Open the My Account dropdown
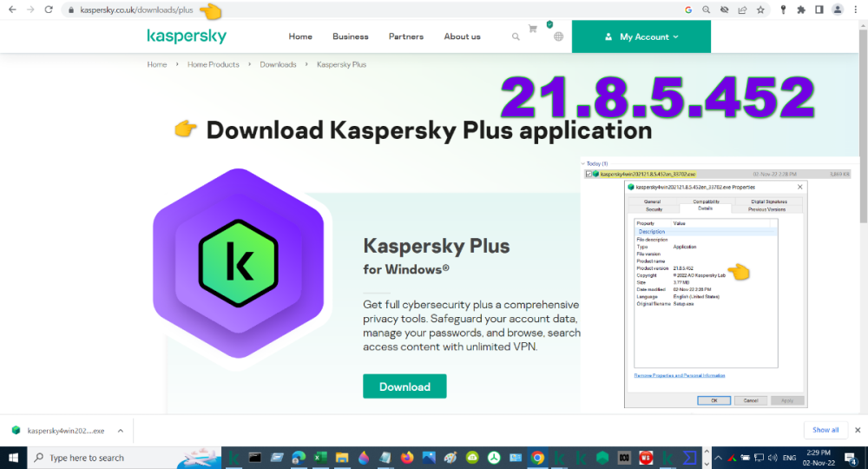The height and width of the screenshot is (469, 868). pyautogui.click(x=641, y=36)
